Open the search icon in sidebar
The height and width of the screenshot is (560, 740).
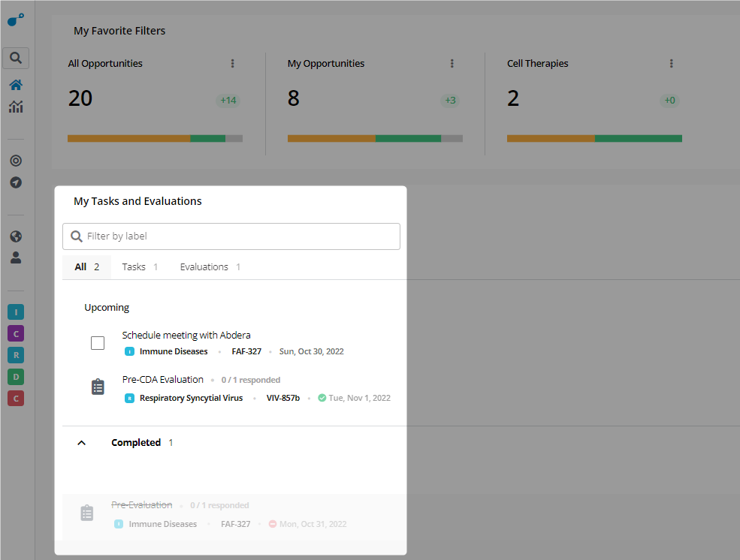(16, 58)
